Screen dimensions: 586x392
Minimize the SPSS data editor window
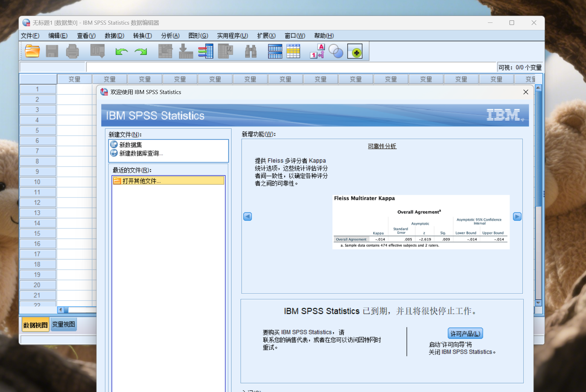click(490, 23)
